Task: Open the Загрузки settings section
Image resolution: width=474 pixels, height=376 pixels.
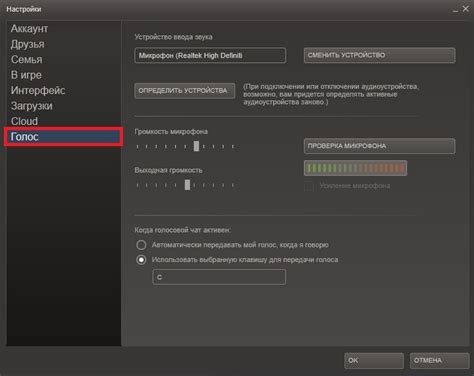Action: pyautogui.click(x=32, y=106)
